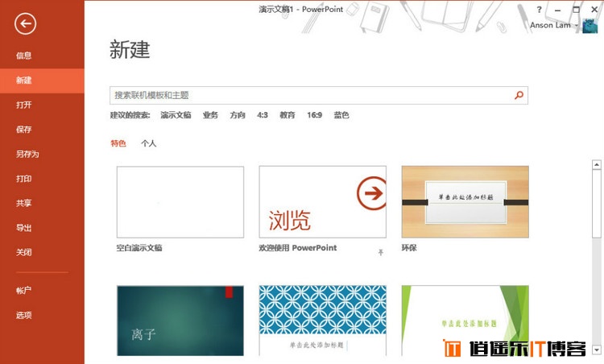Select the 环保 wood template thumbnail
604x364 pixels.
point(465,202)
